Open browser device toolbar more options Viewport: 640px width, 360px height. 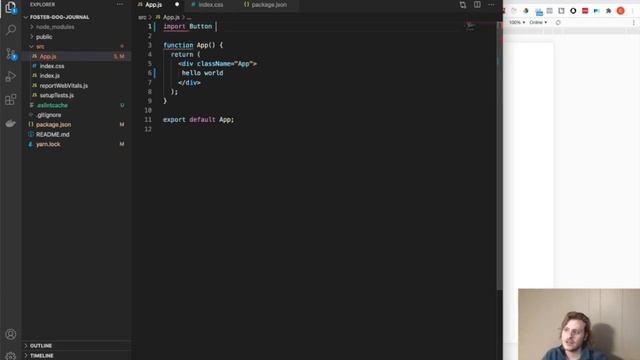click(x=633, y=23)
